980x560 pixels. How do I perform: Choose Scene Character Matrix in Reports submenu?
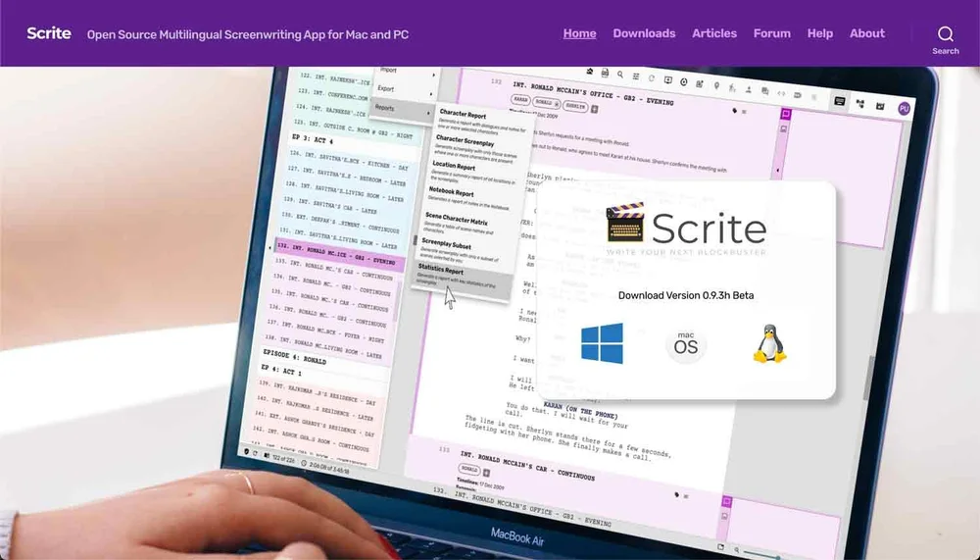[466, 225]
